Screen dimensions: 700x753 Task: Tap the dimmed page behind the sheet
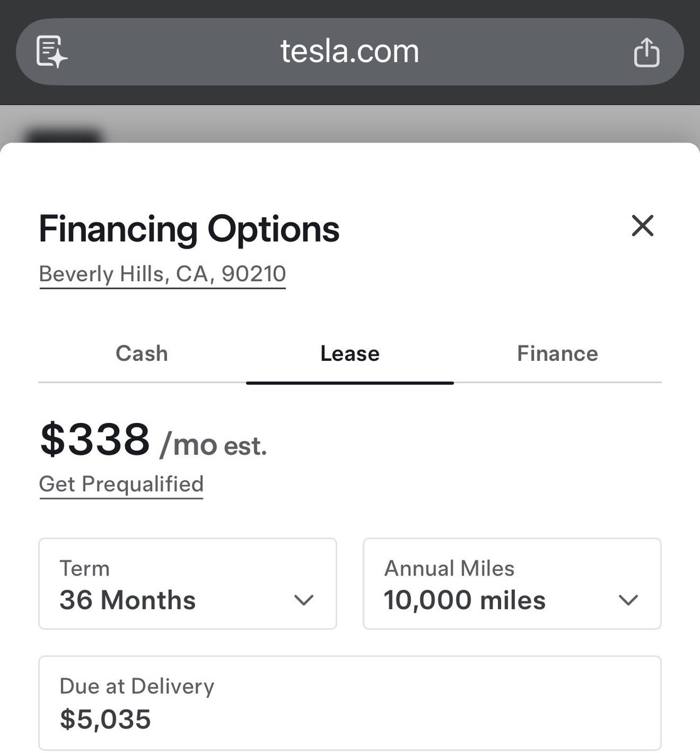350,124
